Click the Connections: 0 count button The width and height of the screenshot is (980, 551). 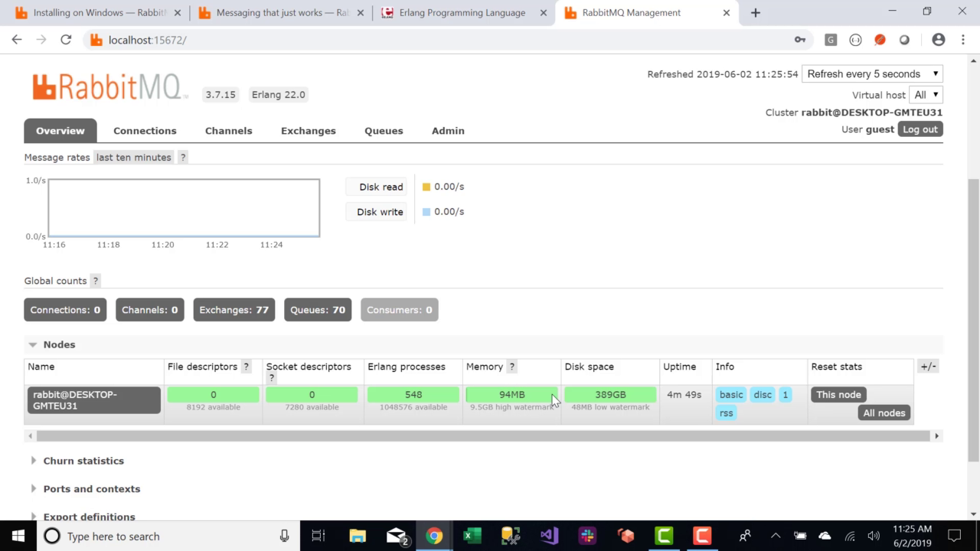point(65,310)
